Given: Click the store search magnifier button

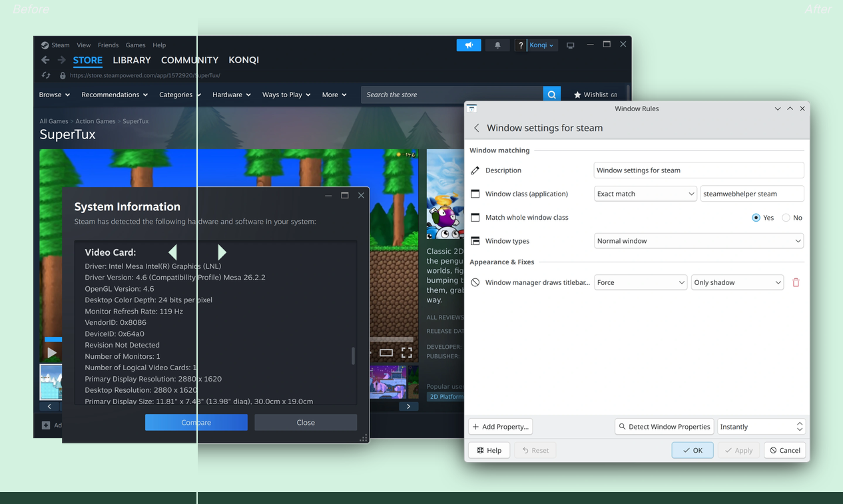Looking at the screenshot, I should [x=552, y=95].
